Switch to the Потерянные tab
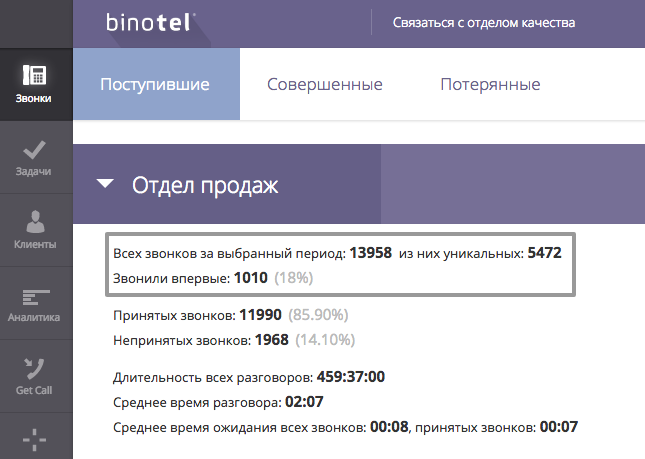Viewport: 645px width, 459px height. 490,84
